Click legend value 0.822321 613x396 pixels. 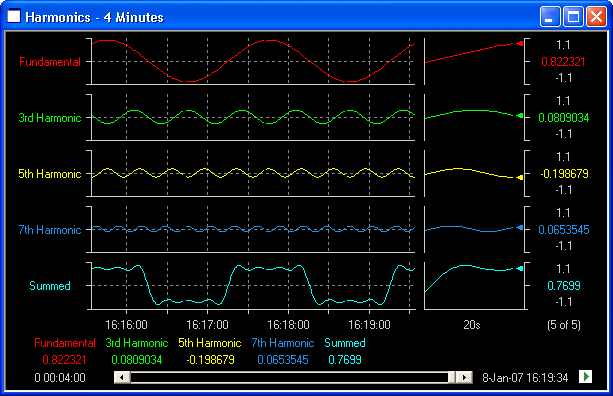click(x=64, y=360)
